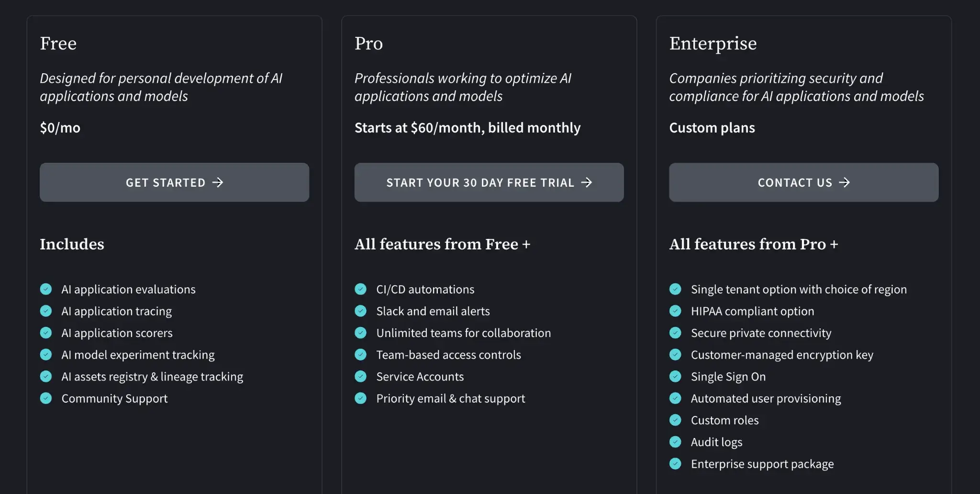Click the checkmark next to Single Sign On

[x=675, y=377]
